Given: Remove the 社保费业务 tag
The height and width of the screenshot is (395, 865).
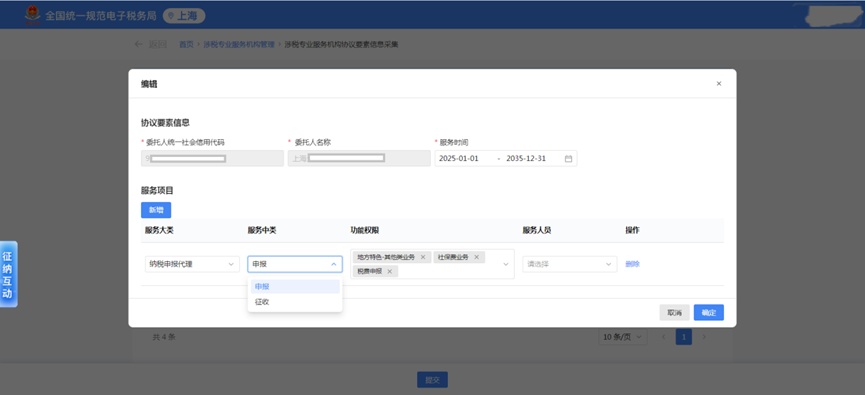Looking at the screenshot, I should coord(476,257).
